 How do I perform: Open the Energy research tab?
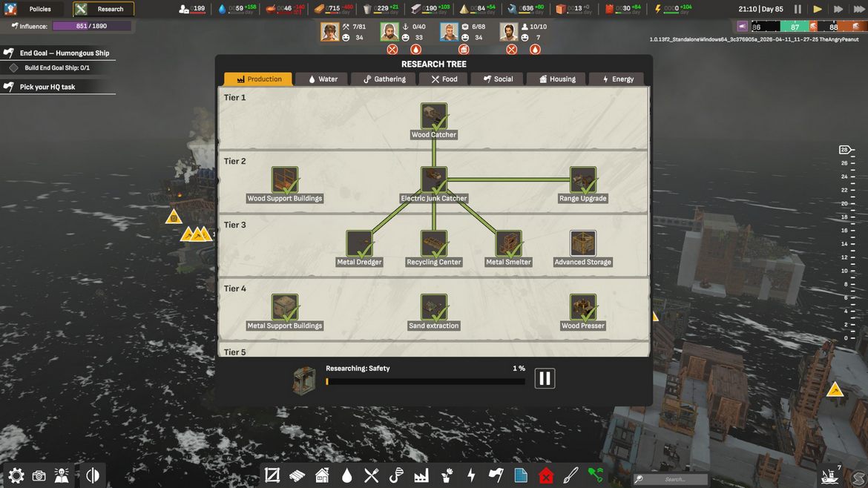(x=616, y=79)
